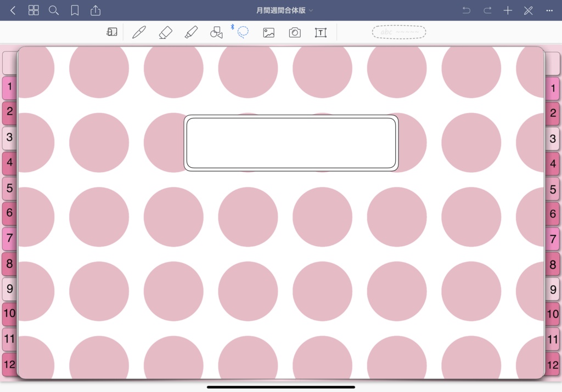Screen dimensions: 562x392
Task: Open left month tab 6
Action: click(x=9, y=213)
